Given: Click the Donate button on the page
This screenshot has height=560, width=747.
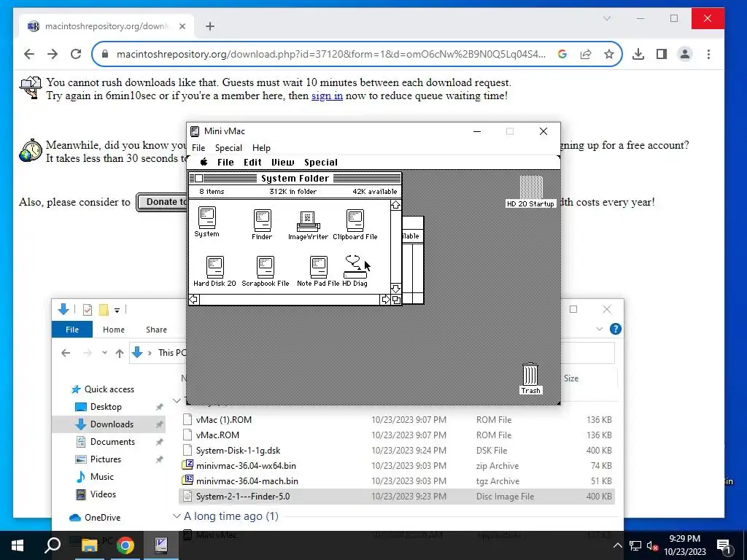Looking at the screenshot, I should point(162,202).
